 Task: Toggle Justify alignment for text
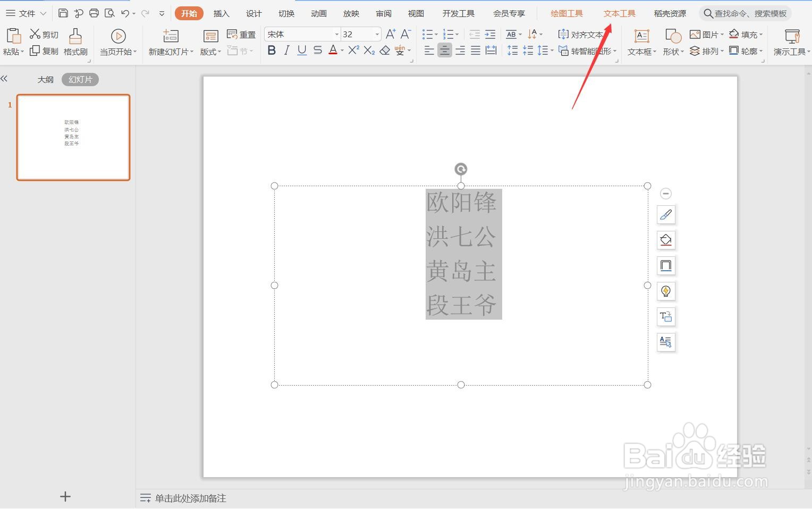click(476, 51)
